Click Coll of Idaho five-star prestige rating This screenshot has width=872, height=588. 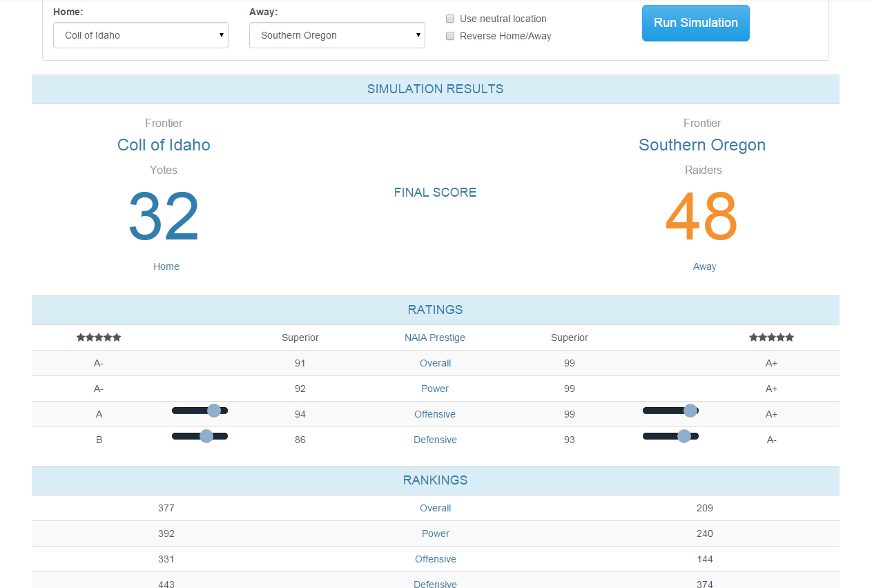(99, 337)
